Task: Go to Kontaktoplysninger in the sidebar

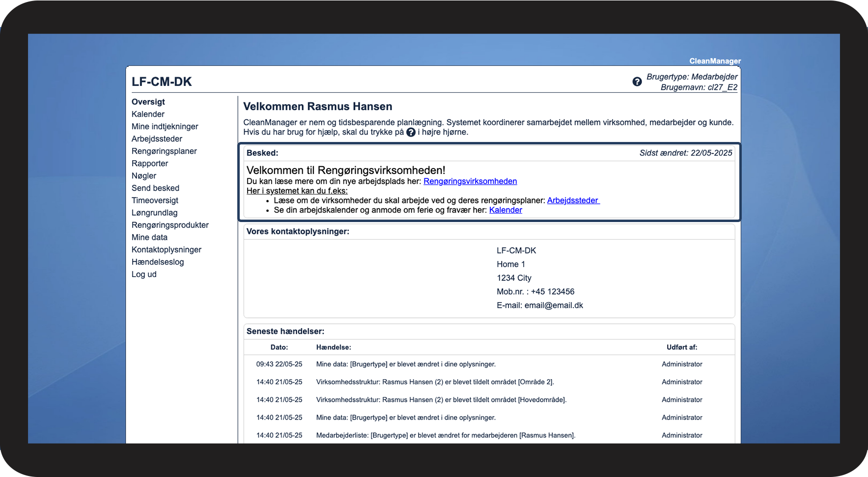Action: [x=167, y=249]
